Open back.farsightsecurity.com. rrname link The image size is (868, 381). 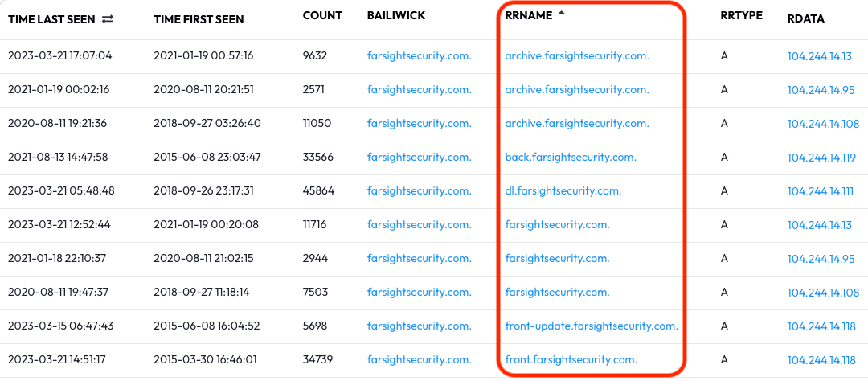[571, 158]
